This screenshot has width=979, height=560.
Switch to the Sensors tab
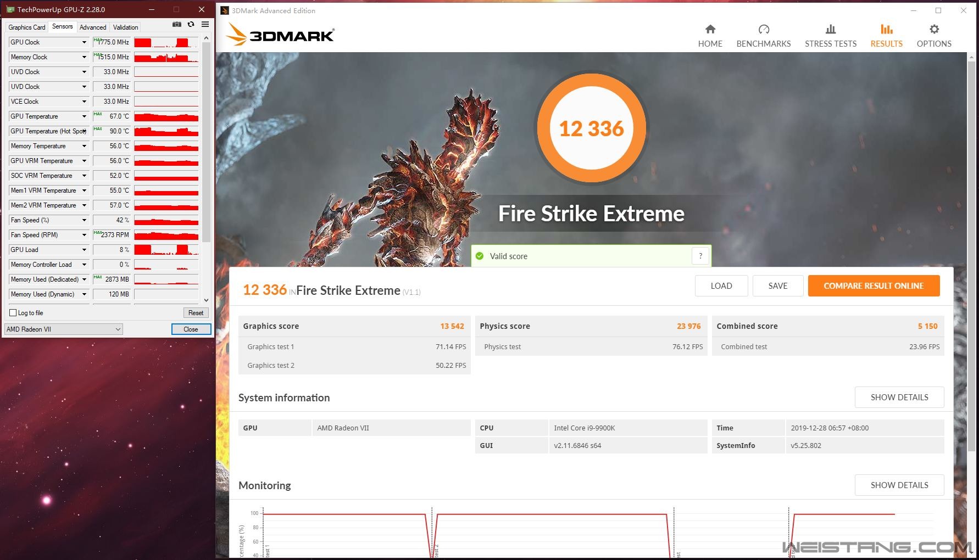click(x=62, y=26)
